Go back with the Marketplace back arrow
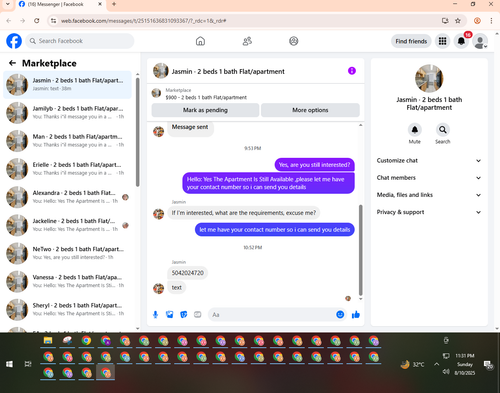Image resolution: width=500 pixels, height=393 pixels. pyautogui.click(x=12, y=63)
